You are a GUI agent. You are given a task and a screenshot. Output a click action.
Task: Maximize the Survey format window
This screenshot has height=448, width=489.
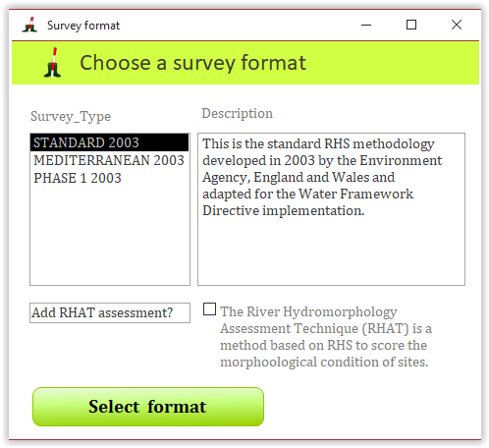tap(411, 25)
